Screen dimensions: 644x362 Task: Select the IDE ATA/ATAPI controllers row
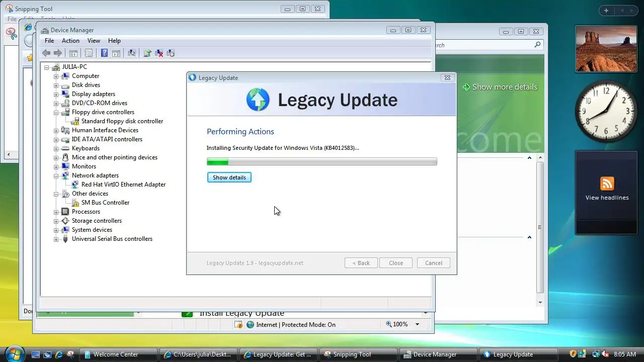pos(107,139)
